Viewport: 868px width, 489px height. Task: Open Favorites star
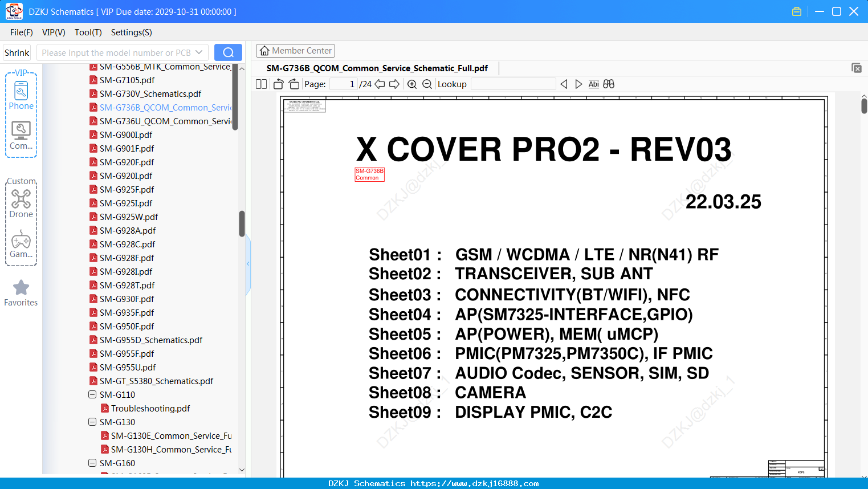coord(21,293)
